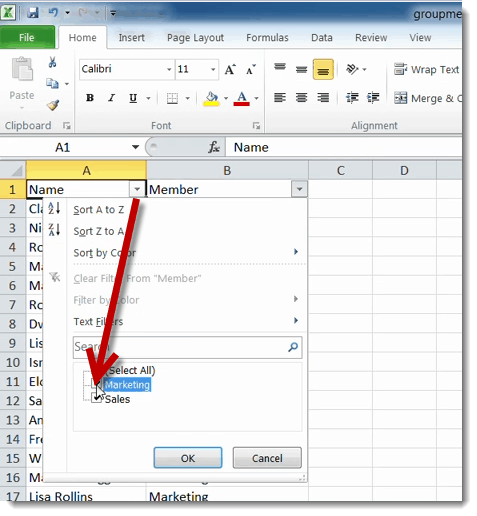Toggle Underline formatting

tap(133, 98)
